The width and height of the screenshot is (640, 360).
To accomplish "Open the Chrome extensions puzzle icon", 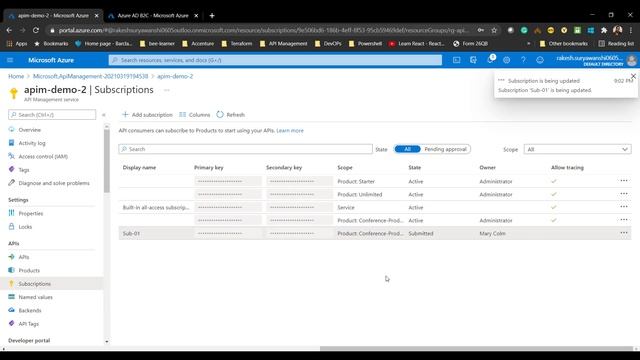I will coord(604,30).
